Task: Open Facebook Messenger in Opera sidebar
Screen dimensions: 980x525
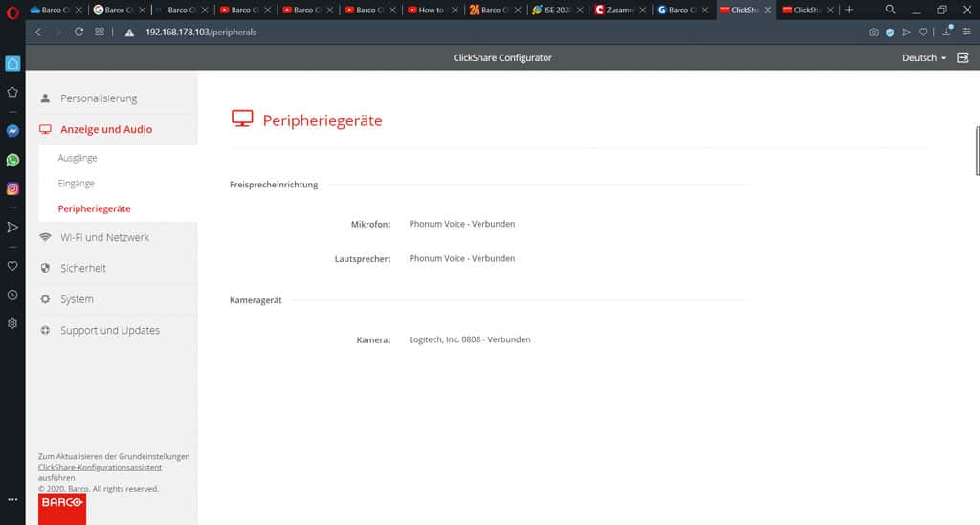Action: click(12, 131)
